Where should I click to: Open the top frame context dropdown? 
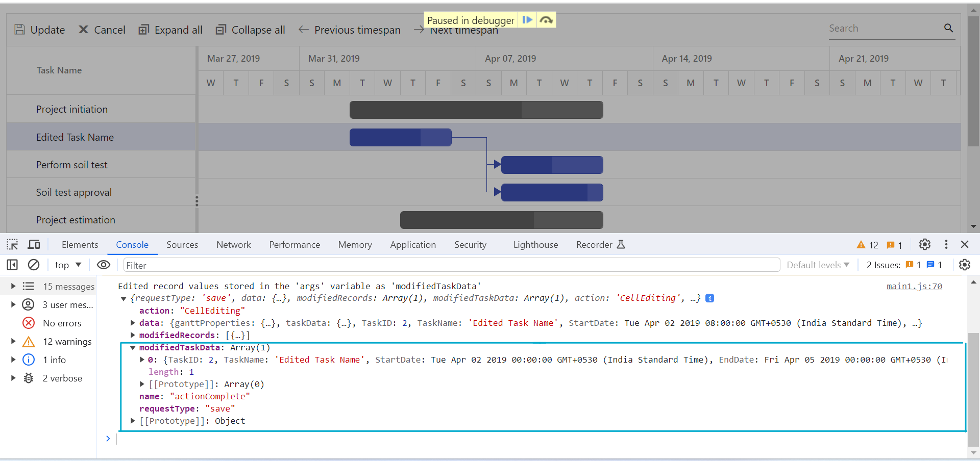click(66, 265)
